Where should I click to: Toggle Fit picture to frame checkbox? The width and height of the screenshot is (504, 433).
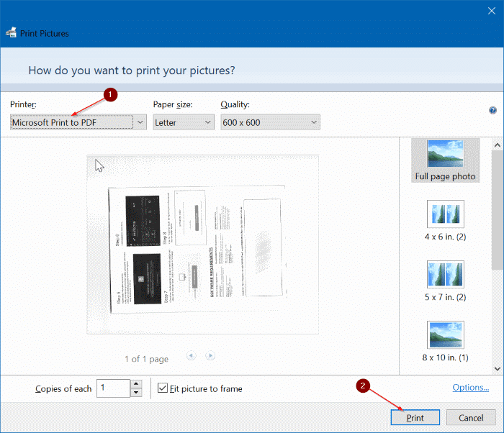pos(162,388)
